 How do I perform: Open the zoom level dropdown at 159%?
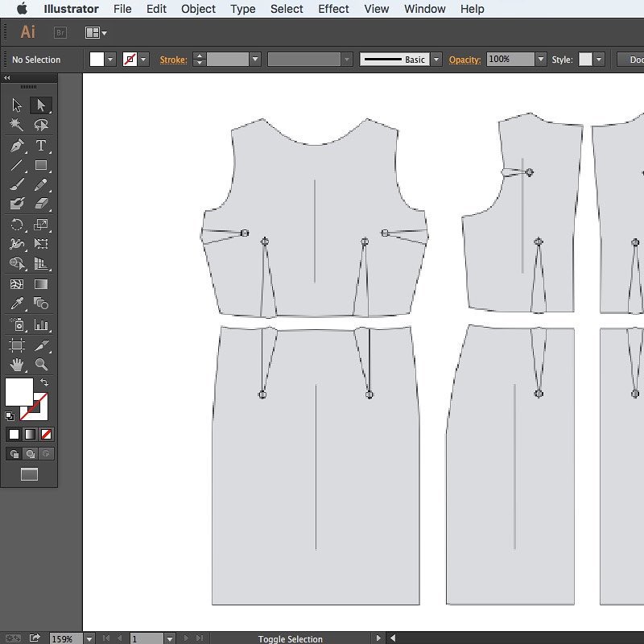[x=89, y=638]
